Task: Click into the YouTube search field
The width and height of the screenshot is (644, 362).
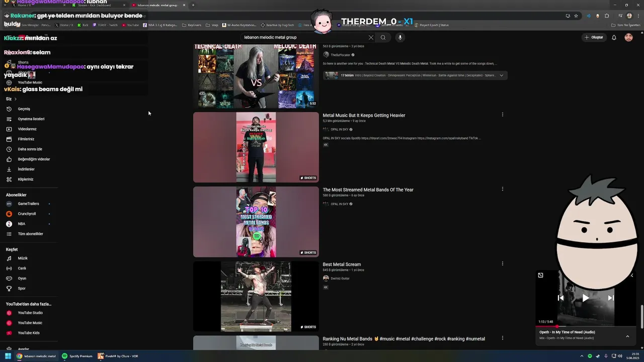Action: coord(304,37)
